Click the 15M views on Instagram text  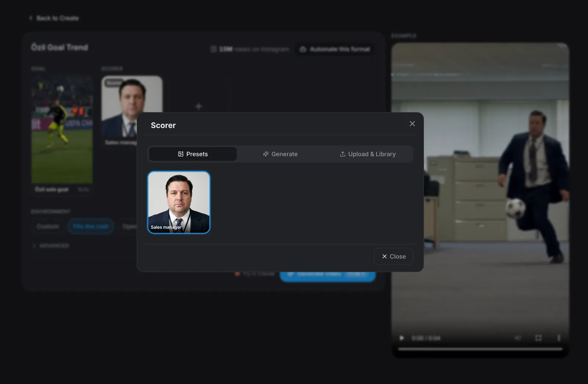click(250, 49)
